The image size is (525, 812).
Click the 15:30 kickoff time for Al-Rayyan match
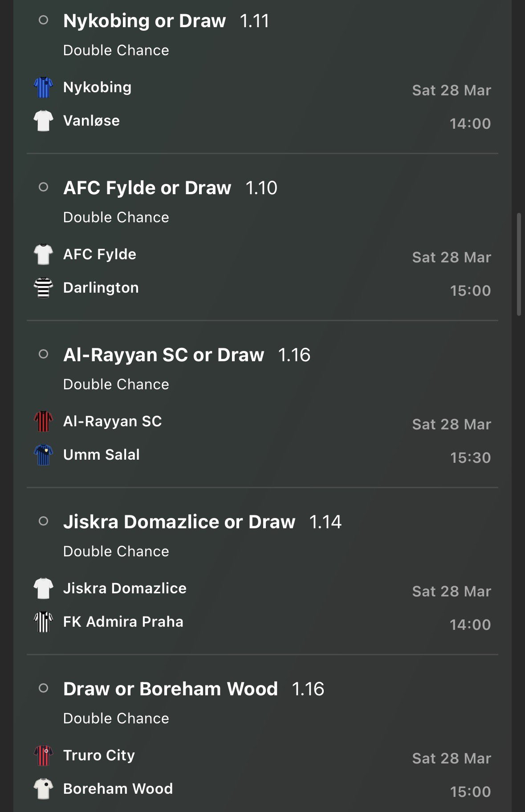(470, 458)
